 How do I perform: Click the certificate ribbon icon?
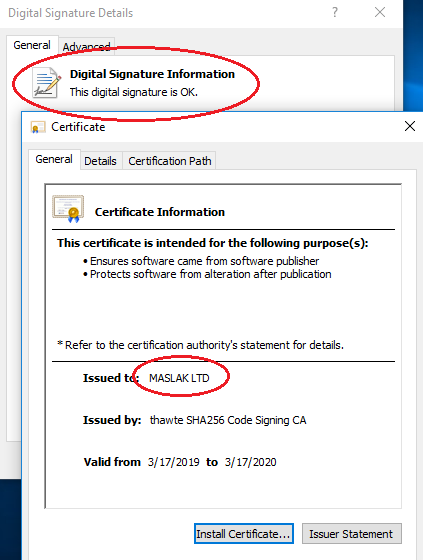[x=68, y=209]
